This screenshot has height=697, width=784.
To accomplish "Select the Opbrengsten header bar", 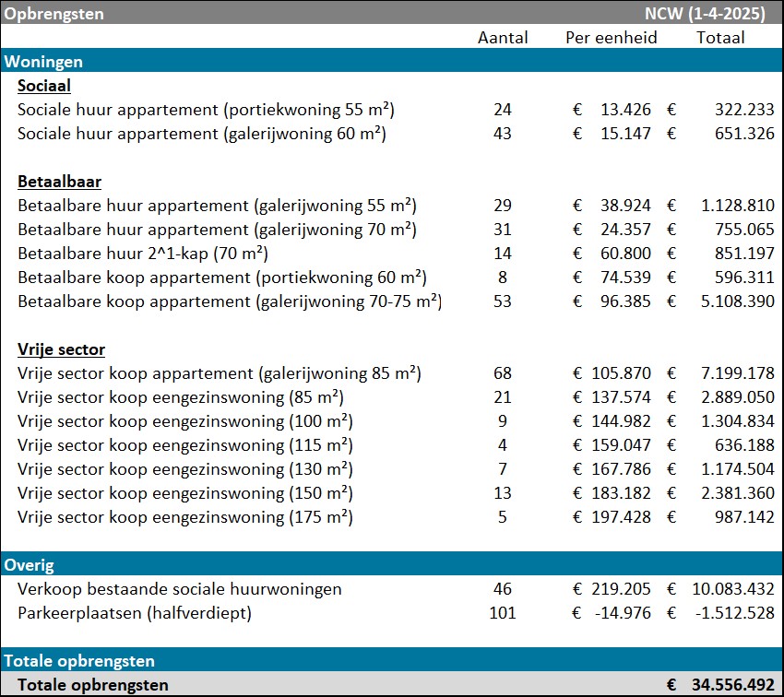I will 55,13.
